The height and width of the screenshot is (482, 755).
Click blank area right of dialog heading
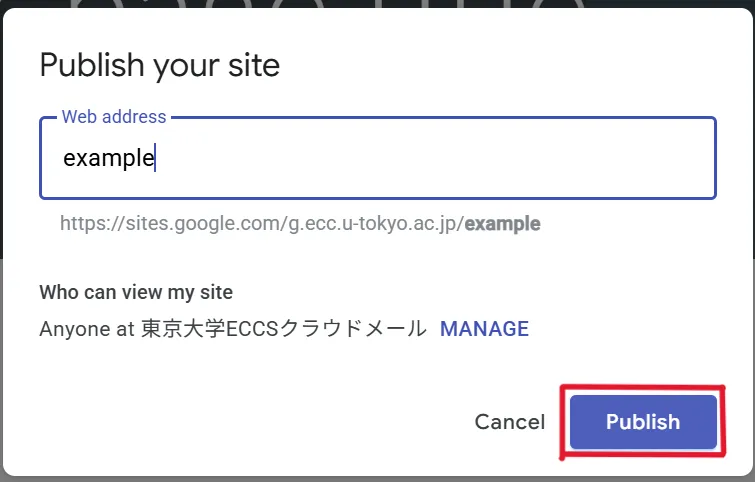coord(500,66)
